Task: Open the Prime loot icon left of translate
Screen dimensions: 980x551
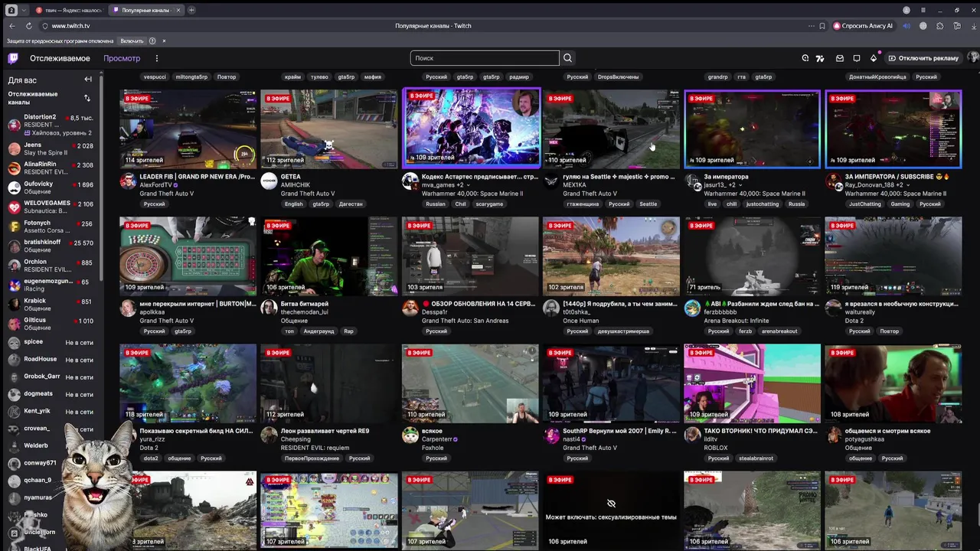Action: (x=805, y=58)
